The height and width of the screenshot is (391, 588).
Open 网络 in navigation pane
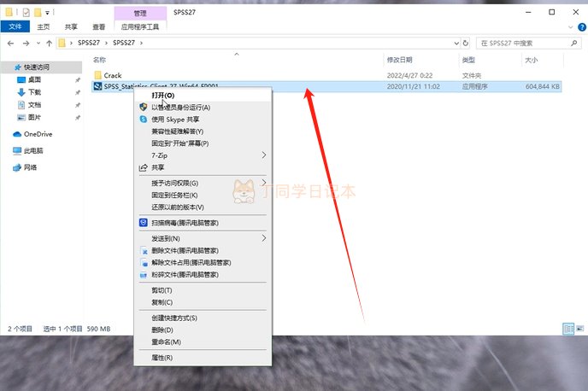click(30, 167)
